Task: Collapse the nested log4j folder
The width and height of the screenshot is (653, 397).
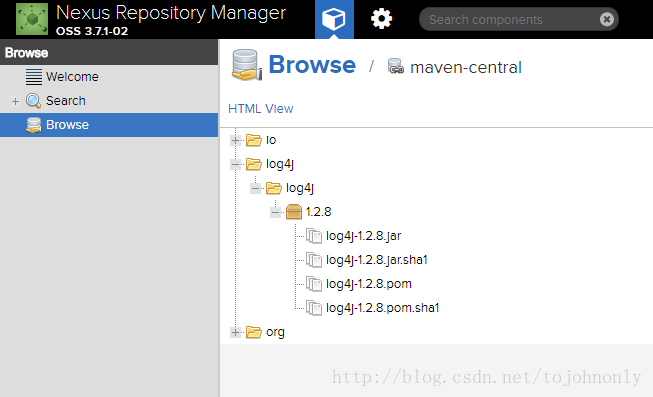Action: 256,188
